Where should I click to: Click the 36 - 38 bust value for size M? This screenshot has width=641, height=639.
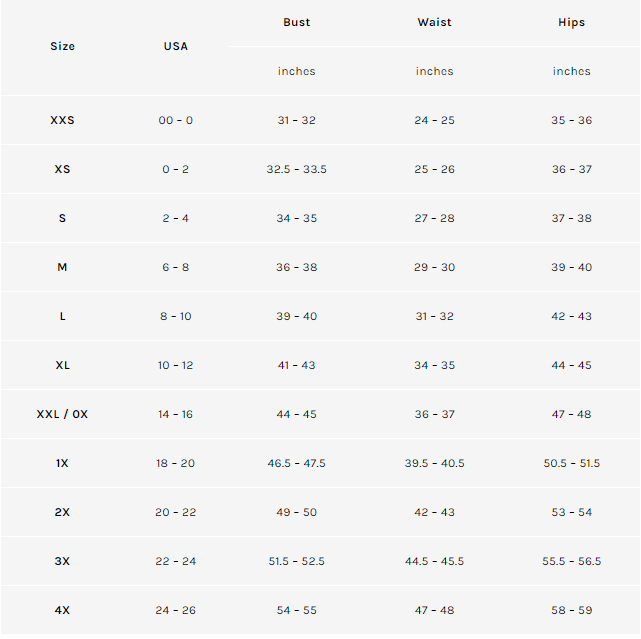click(296, 267)
